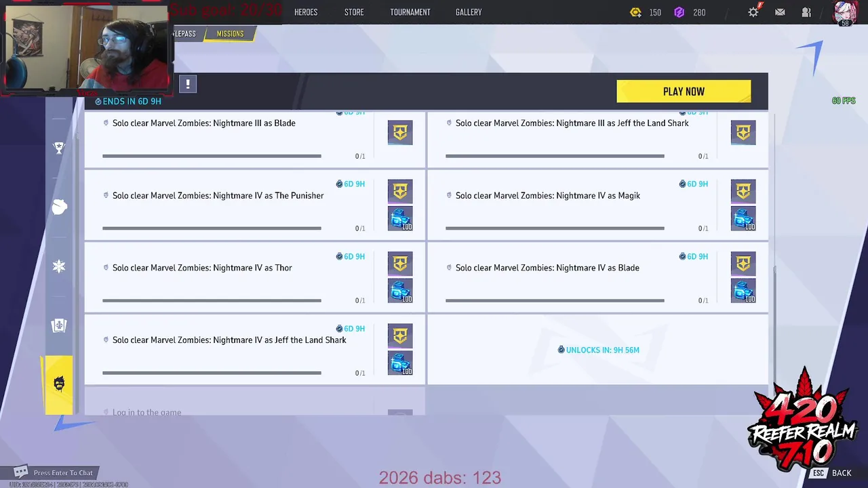Screen dimensions: 868x488
Task: Click yellow badge reward for Nightmare IV Jeff
Action: point(400,335)
